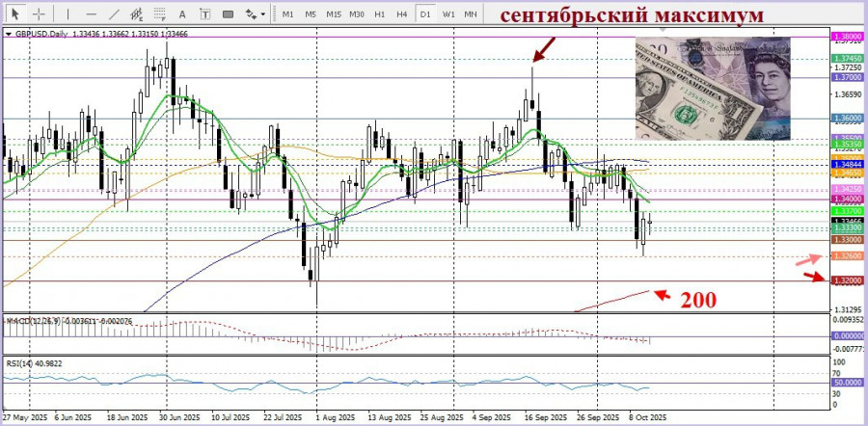Select the Cursor arrow tool

point(14,13)
